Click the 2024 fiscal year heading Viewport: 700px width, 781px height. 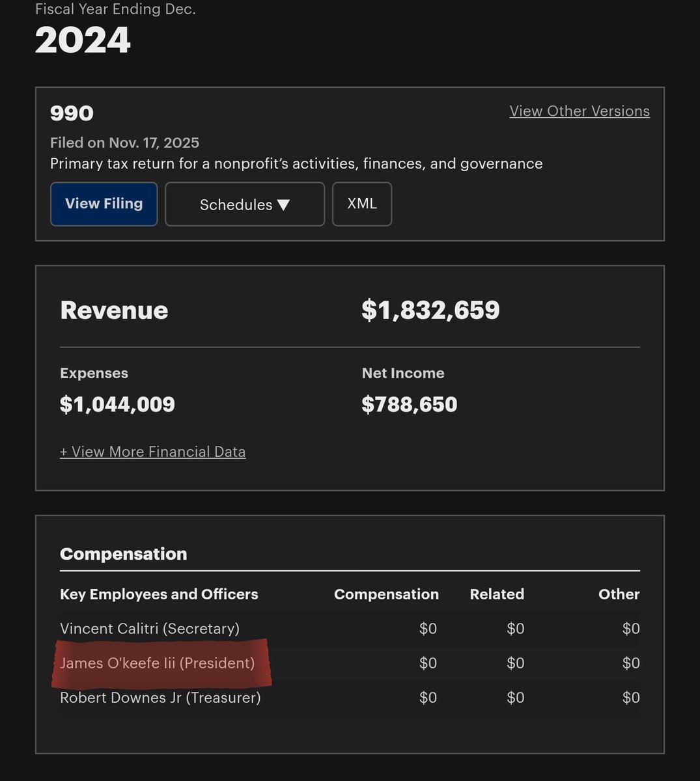click(x=83, y=40)
